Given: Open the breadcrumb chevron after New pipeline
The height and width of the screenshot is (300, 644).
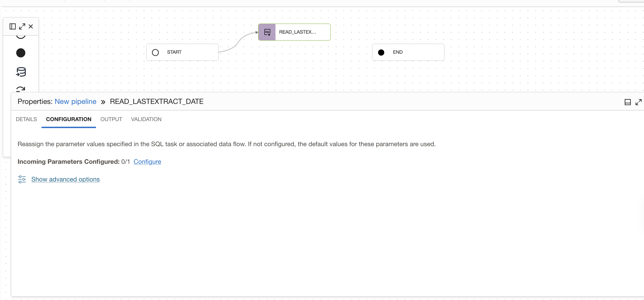Looking at the screenshot, I should pos(103,102).
